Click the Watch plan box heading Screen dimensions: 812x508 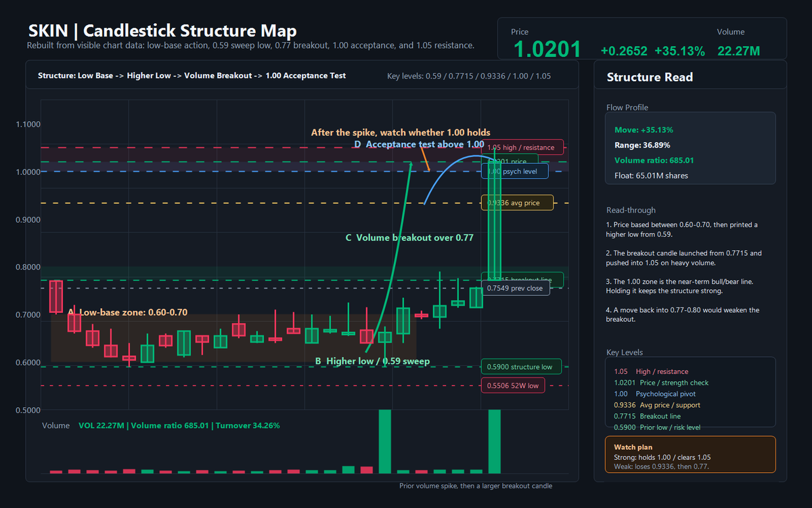(633, 447)
